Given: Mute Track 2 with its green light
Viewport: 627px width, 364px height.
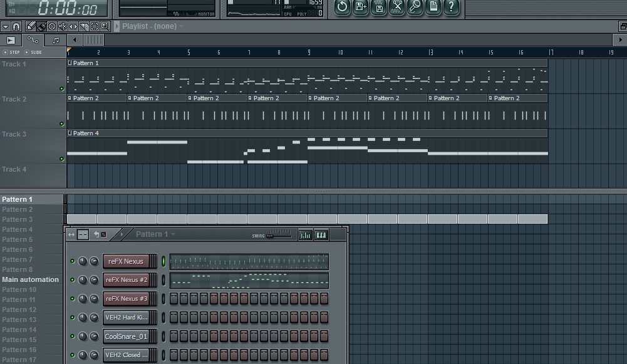Looking at the screenshot, I should 61,124.
